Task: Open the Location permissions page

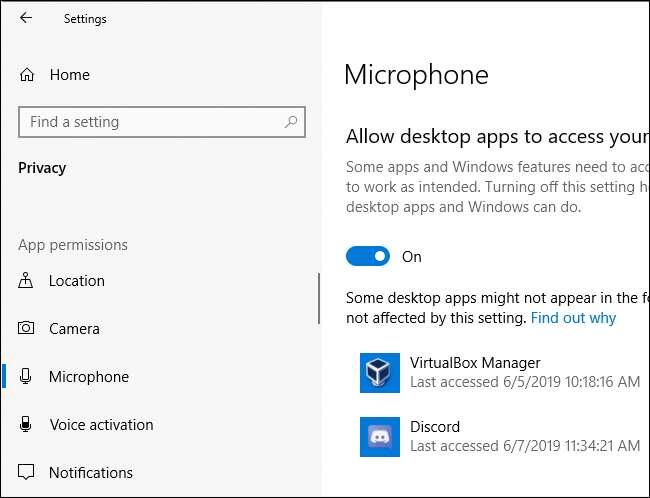Action: (76, 281)
